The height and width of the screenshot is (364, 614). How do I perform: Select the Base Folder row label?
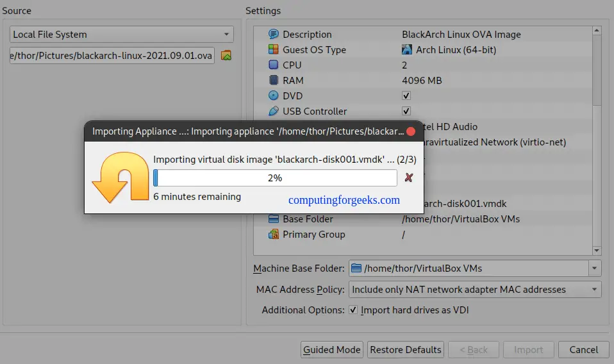308,219
